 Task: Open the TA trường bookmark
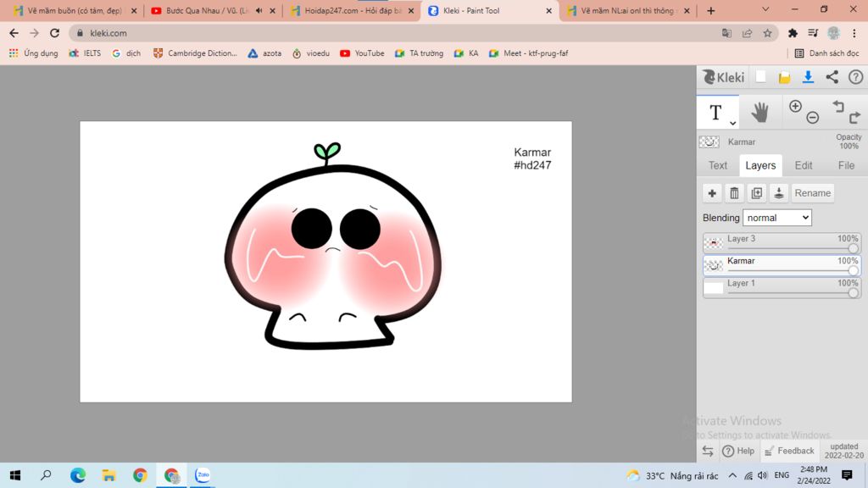click(419, 53)
